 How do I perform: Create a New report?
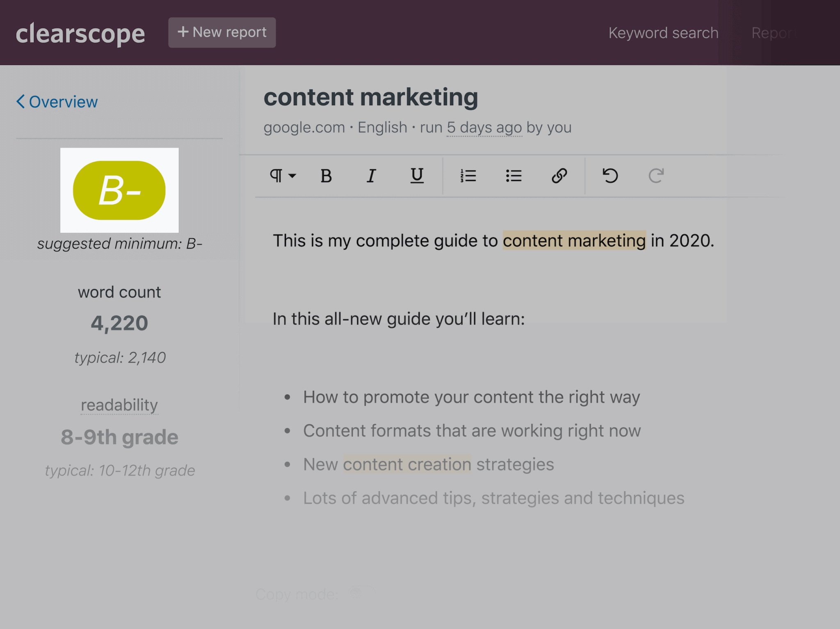click(x=221, y=32)
